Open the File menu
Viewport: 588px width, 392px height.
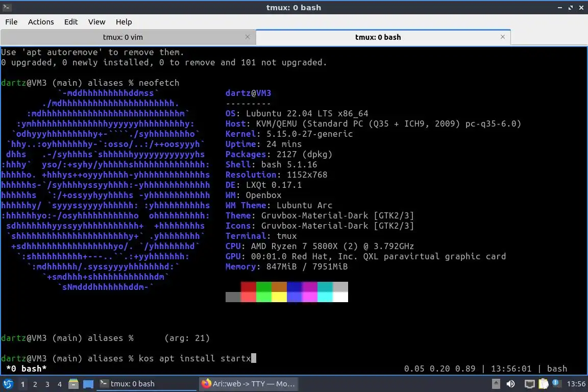(x=11, y=22)
